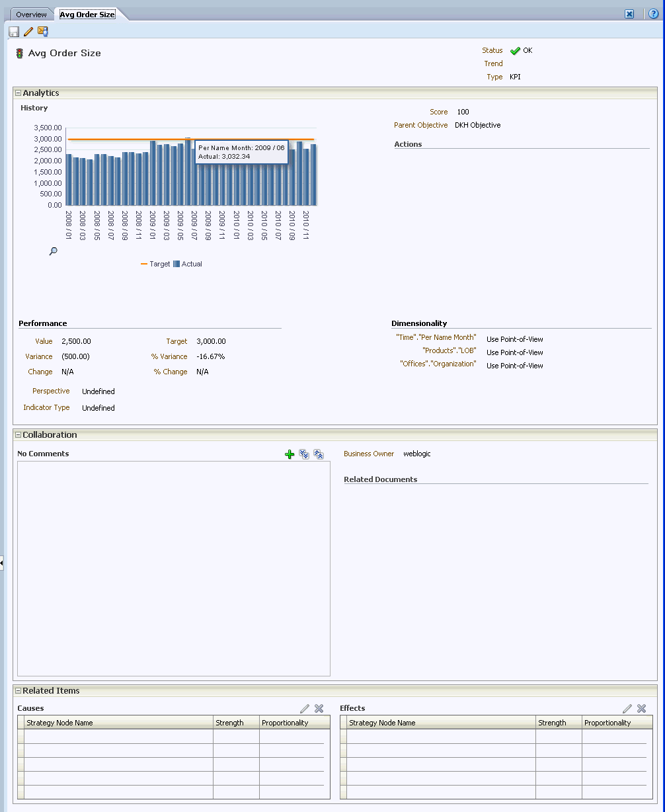Click the magnifier zoom icon under chart

(x=54, y=251)
